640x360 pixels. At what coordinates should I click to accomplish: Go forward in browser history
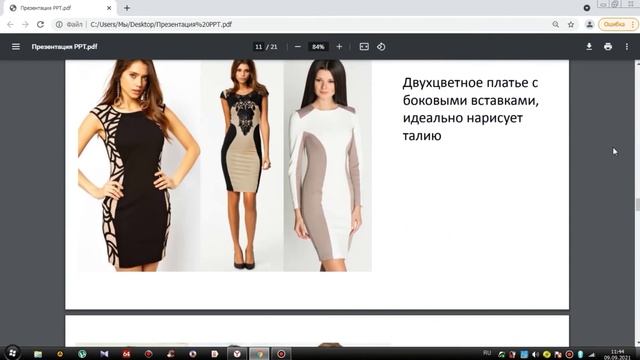point(25,24)
